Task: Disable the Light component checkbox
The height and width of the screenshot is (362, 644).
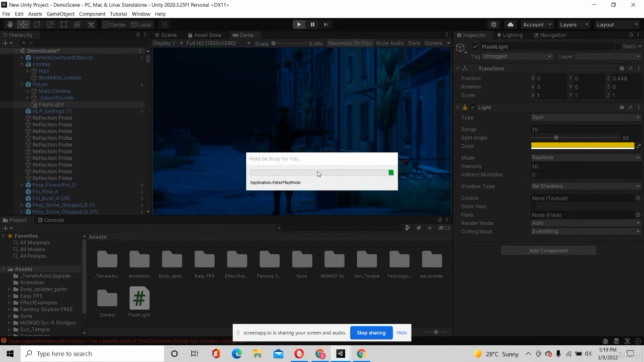Action: [472, 108]
